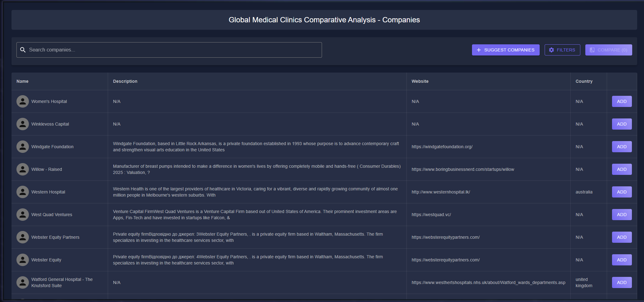Viewport: 644px width, 302px height.
Task: Click the Western Hospital avatar icon
Action: 23,192
